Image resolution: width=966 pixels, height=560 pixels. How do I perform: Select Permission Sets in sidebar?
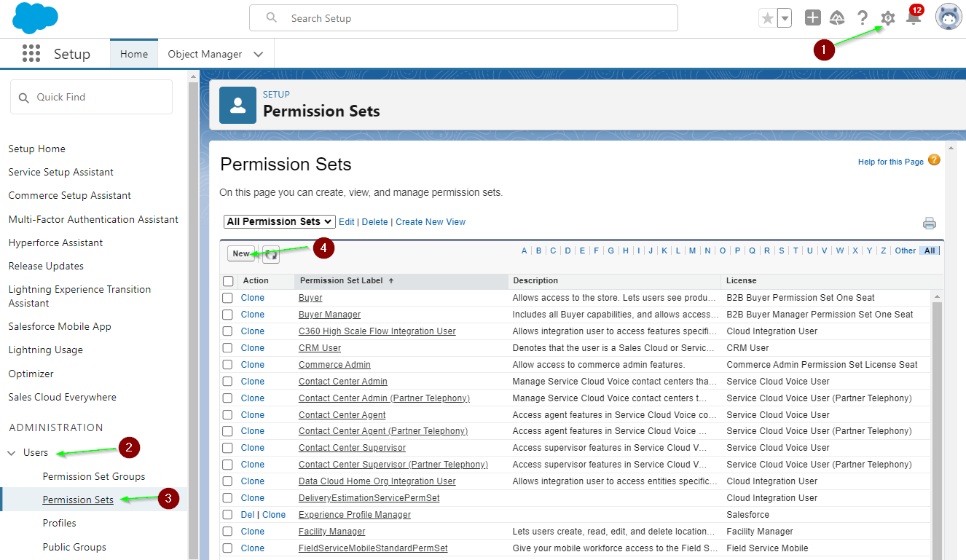78,500
